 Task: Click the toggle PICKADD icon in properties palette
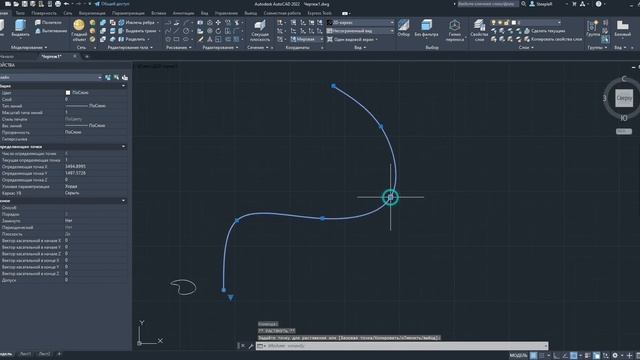tap(108, 77)
